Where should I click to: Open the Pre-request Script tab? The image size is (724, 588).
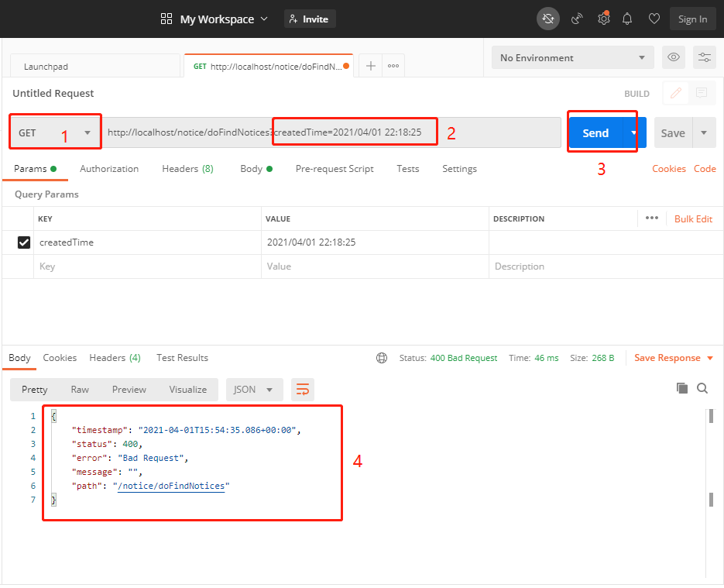pos(335,169)
